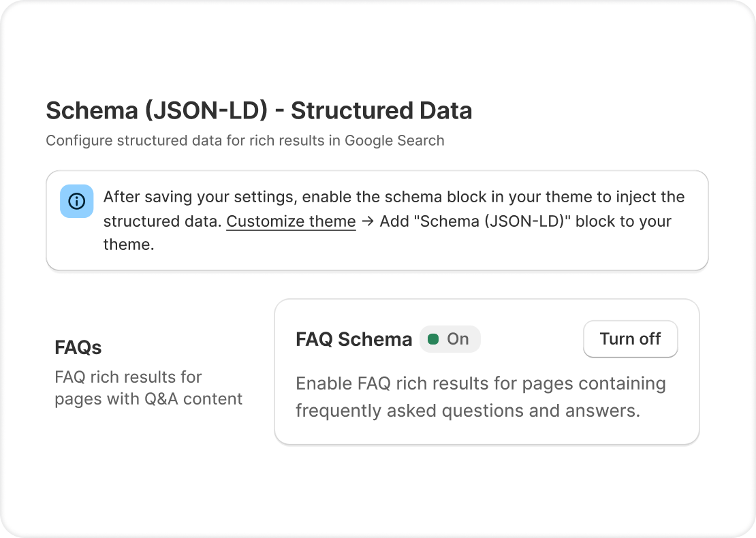Open the Customize theme link
The image size is (756, 538).
click(x=291, y=221)
